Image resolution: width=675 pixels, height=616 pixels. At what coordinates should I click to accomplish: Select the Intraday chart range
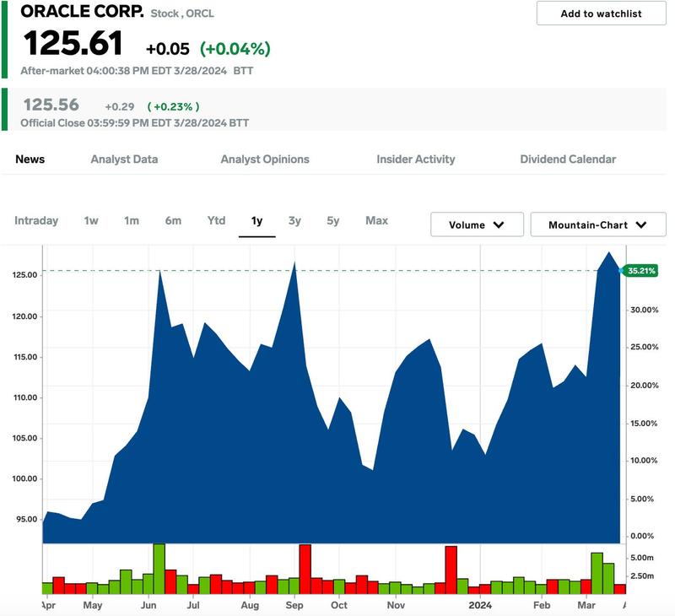pyautogui.click(x=36, y=220)
